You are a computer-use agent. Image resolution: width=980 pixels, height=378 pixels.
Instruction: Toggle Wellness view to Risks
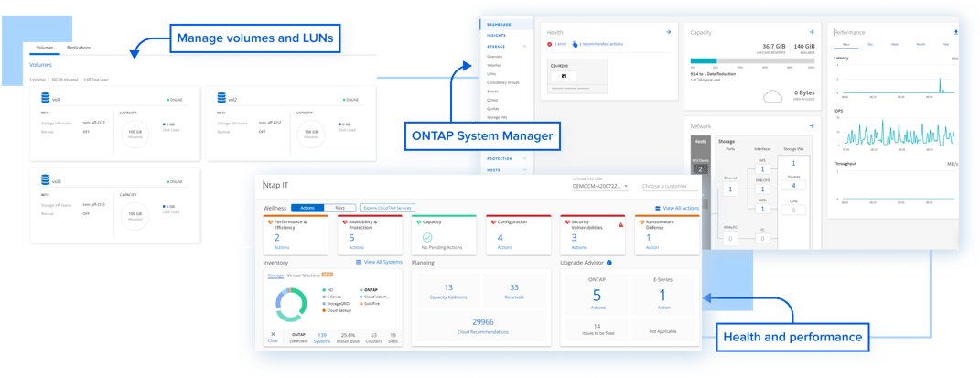point(339,208)
